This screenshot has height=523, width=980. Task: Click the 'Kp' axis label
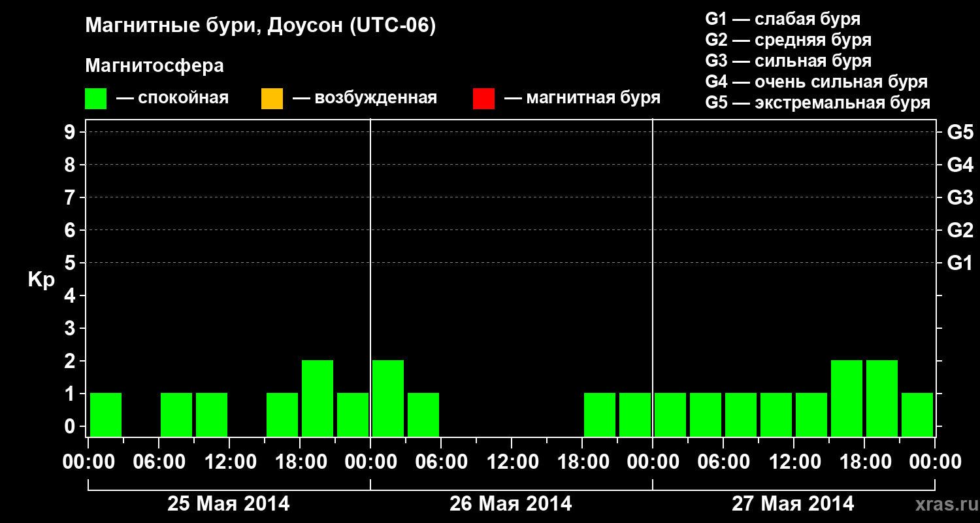41,280
